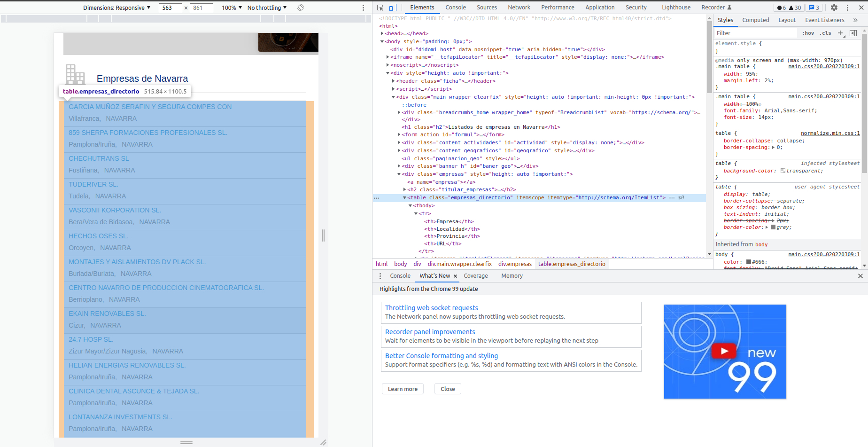Viewport: 868px width, 447px height.
Task: Expand the border-color shorthand property
Action: coord(767,227)
